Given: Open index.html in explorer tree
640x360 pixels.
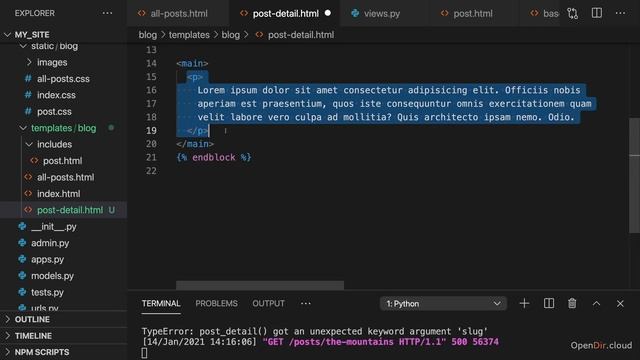Looking at the screenshot, I should (59, 193).
